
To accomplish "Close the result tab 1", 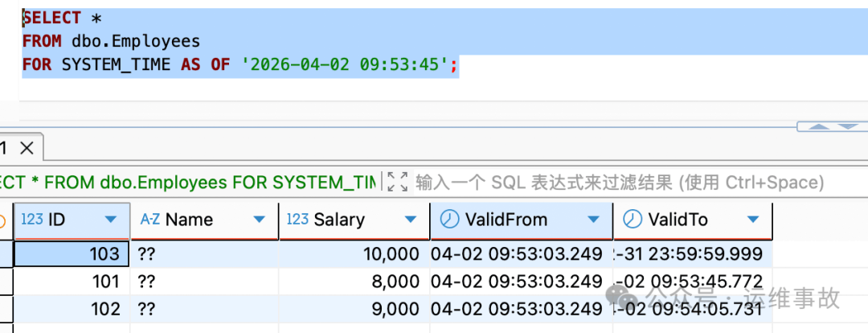I will (26, 148).
